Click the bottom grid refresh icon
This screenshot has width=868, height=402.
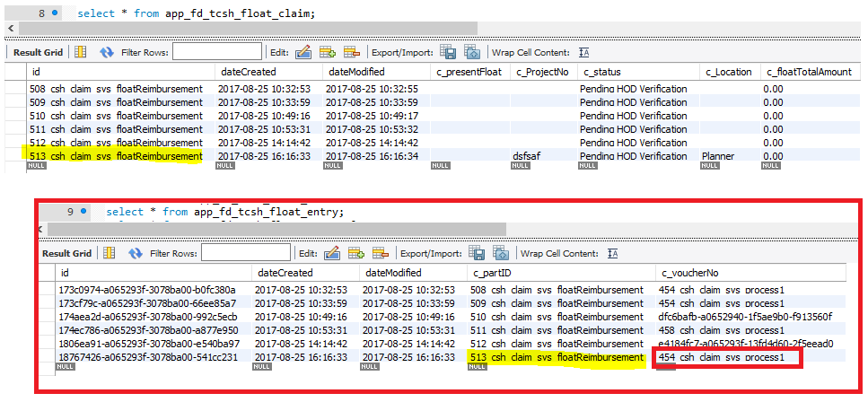(x=136, y=253)
